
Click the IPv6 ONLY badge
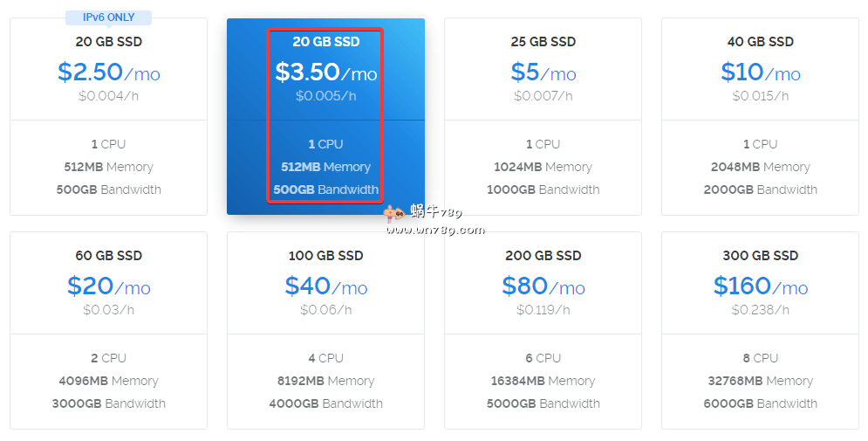click(x=108, y=17)
